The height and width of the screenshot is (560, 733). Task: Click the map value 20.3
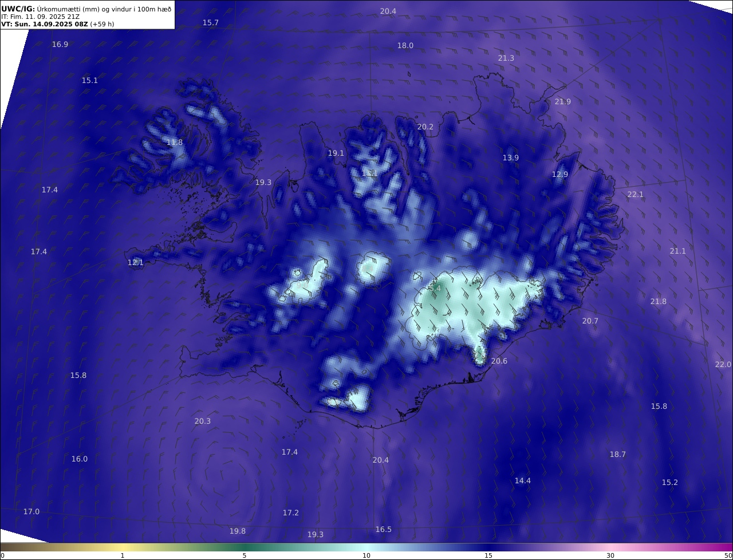203,421
